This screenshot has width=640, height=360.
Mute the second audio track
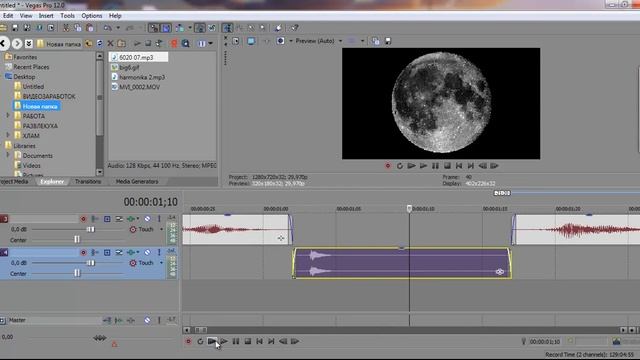(147, 252)
